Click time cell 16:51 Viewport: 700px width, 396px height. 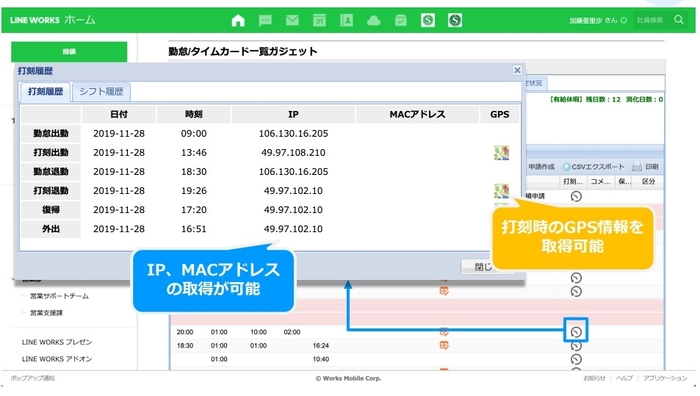click(194, 229)
